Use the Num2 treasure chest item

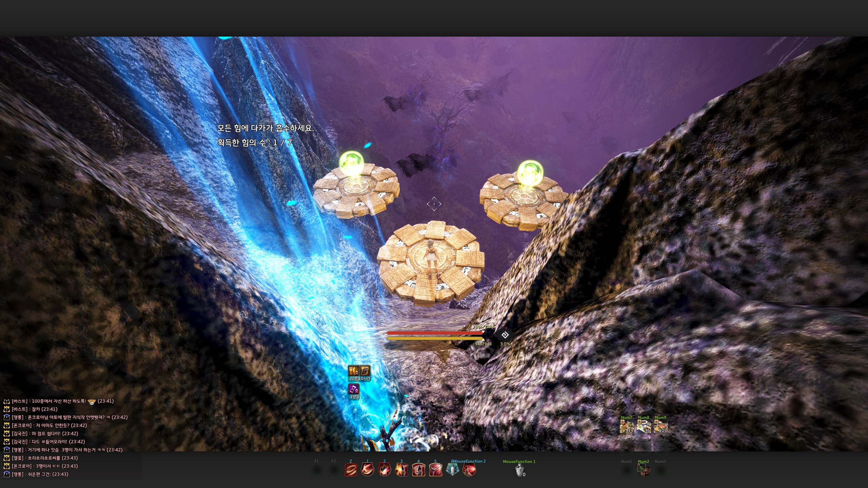point(644,470)
